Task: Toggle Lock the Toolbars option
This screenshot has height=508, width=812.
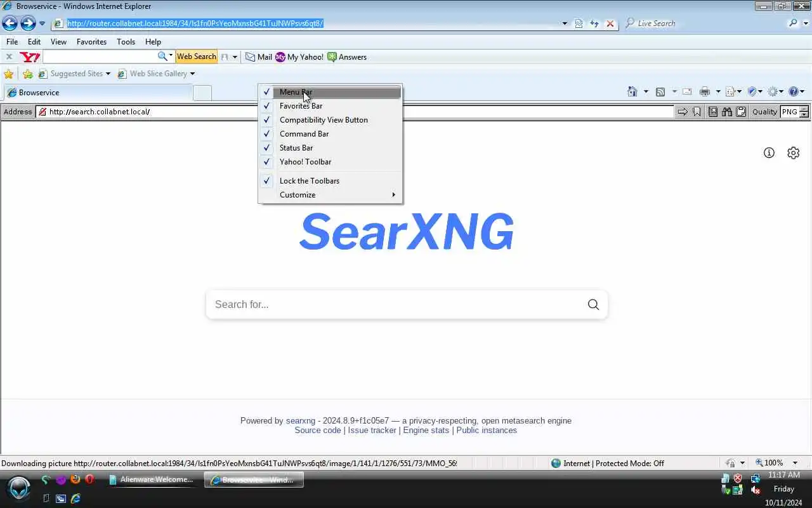Action: (330, 181)
